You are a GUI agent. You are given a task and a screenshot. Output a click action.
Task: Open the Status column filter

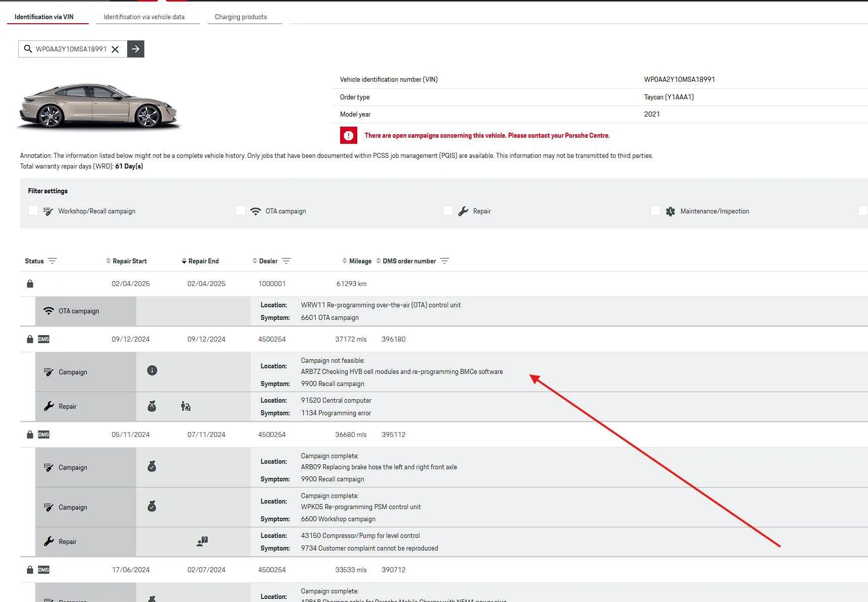52,261
